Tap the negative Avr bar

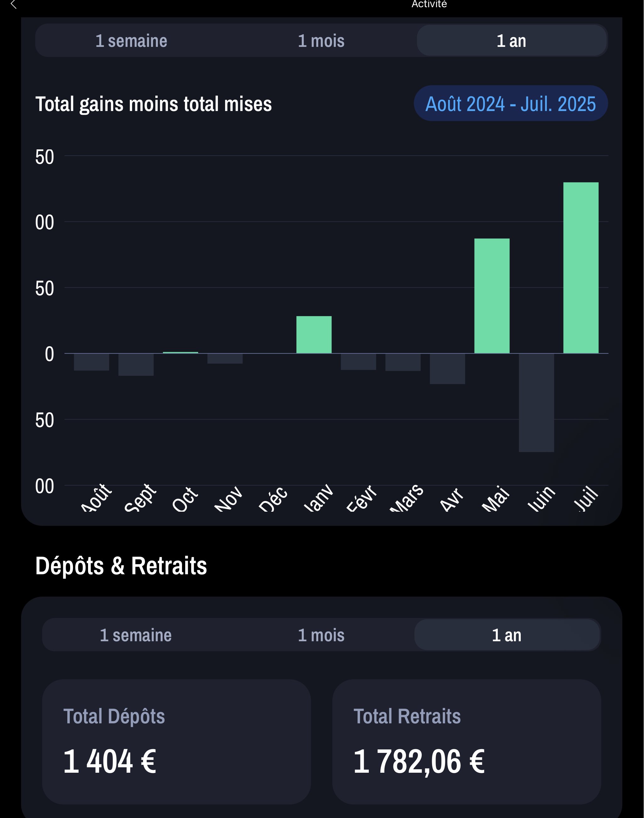[447, 369]
